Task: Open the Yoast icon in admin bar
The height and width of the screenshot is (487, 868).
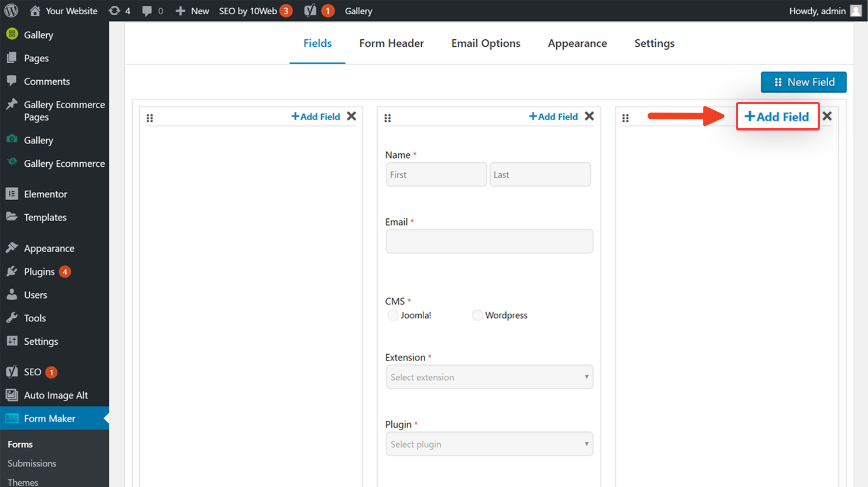Action: [311, 11]
